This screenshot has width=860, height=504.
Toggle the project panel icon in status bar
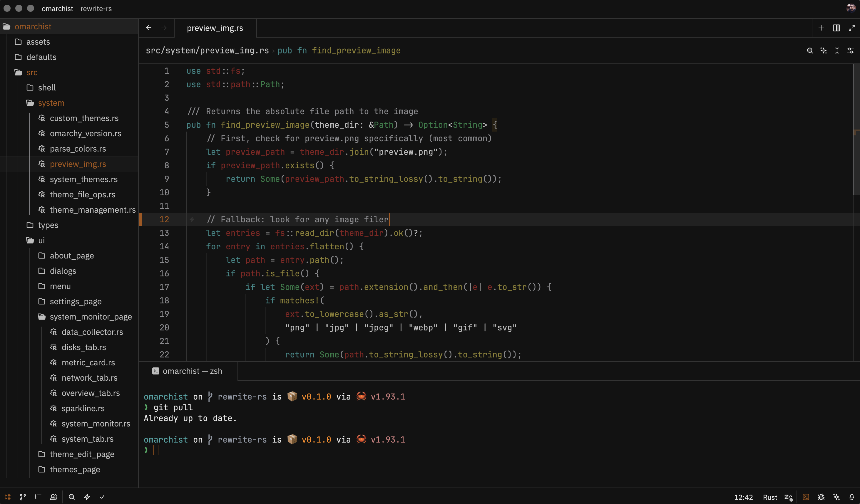pos(8,497)
